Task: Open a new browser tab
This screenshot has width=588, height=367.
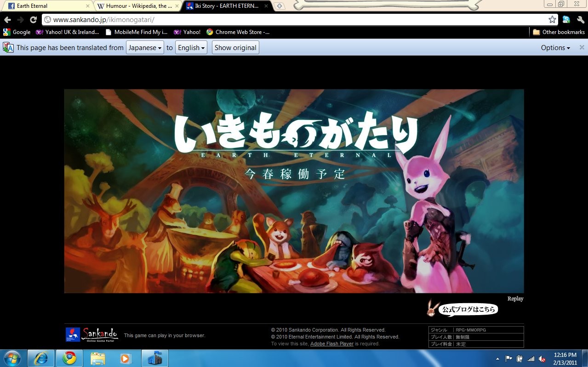Action: click(280, 6)
